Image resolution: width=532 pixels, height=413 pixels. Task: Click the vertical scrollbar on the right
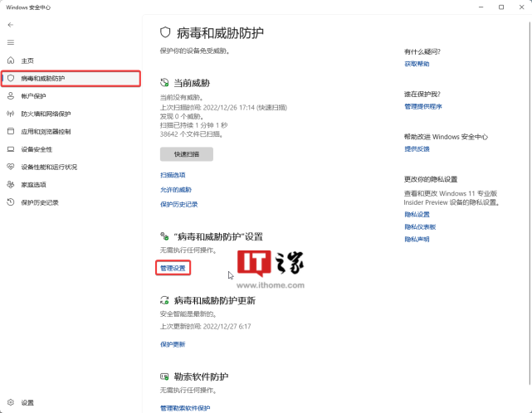(x=530, y=202)
